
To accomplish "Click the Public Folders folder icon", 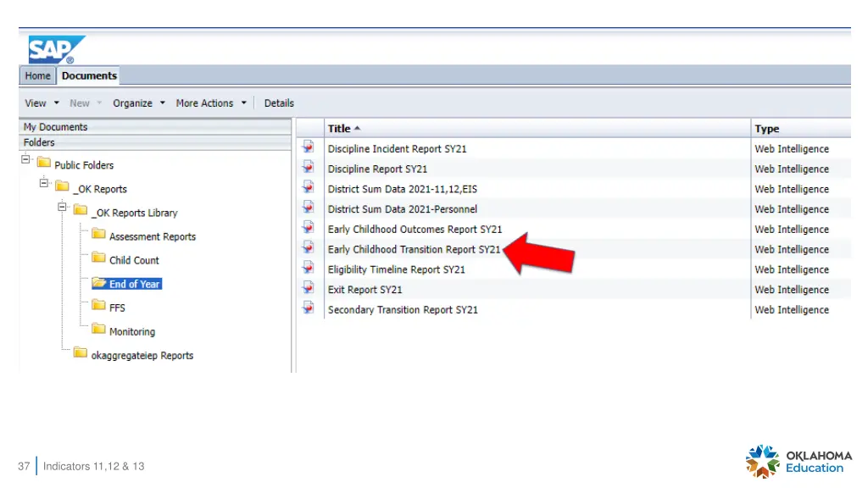I will click(x=44, y=163).
